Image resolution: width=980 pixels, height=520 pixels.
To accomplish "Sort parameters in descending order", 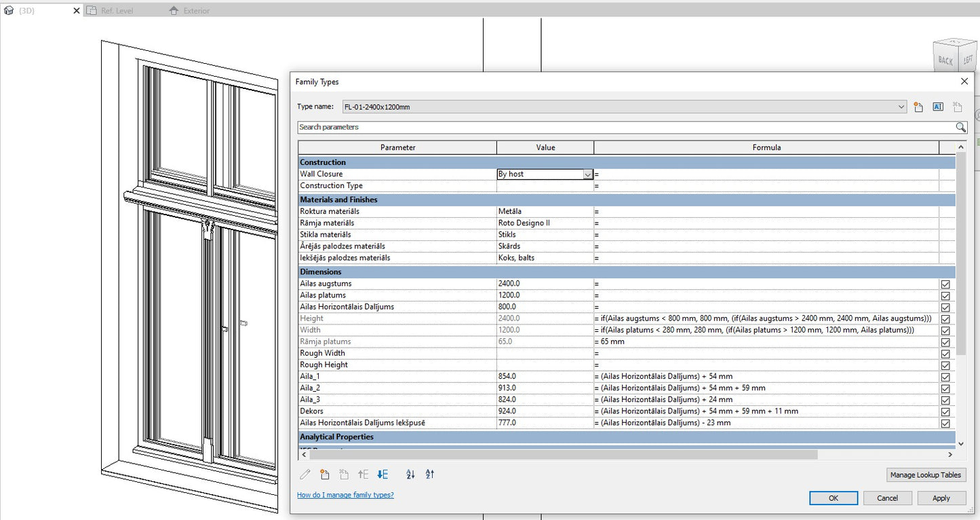I will click(429, 475).
